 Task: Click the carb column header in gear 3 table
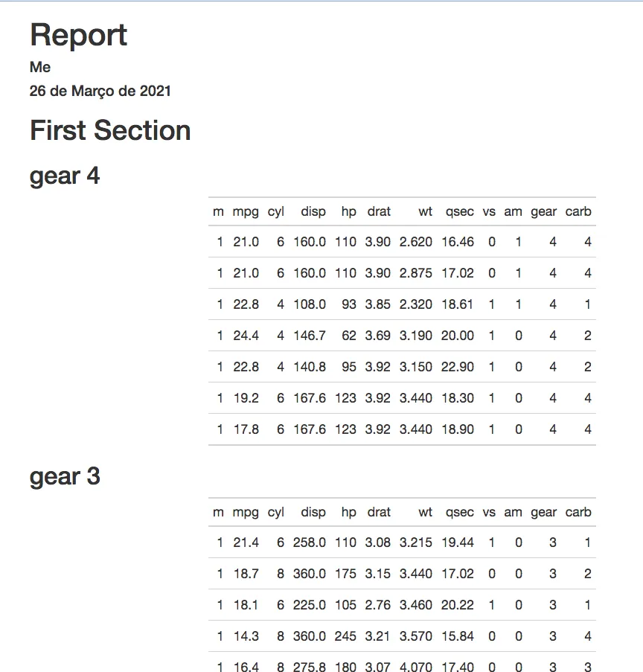(578, 512)
